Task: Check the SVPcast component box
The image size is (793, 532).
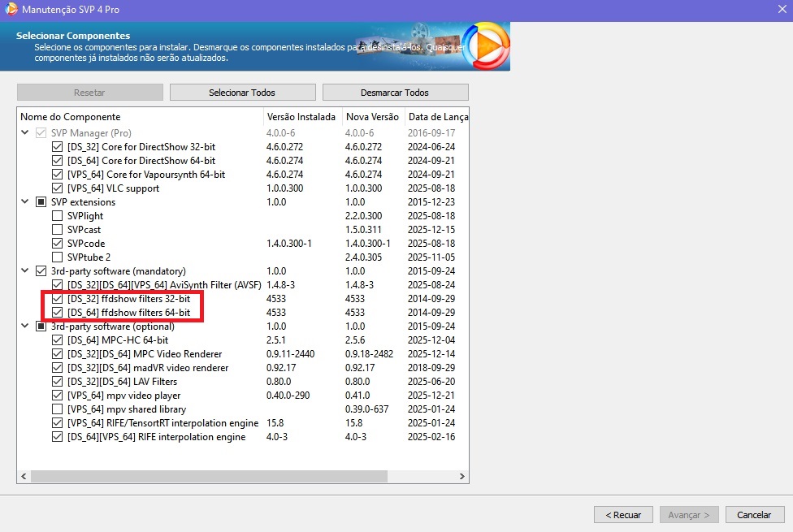Action: pos(57,230)
